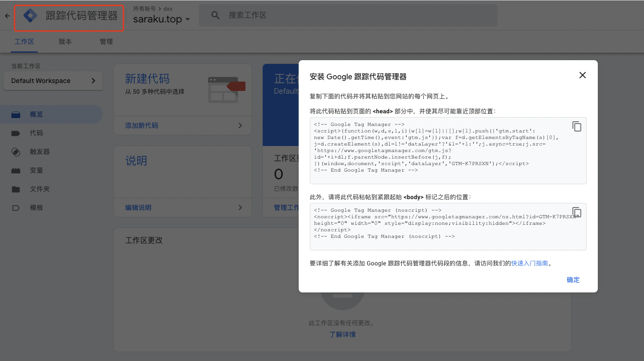644x361 pixels.
Task: Click the search magnifier icon
Action: pos(215,15)
